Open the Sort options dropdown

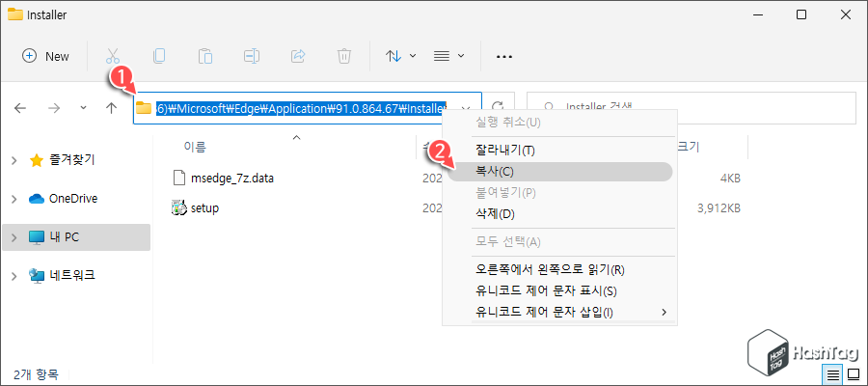coord(401,56)
